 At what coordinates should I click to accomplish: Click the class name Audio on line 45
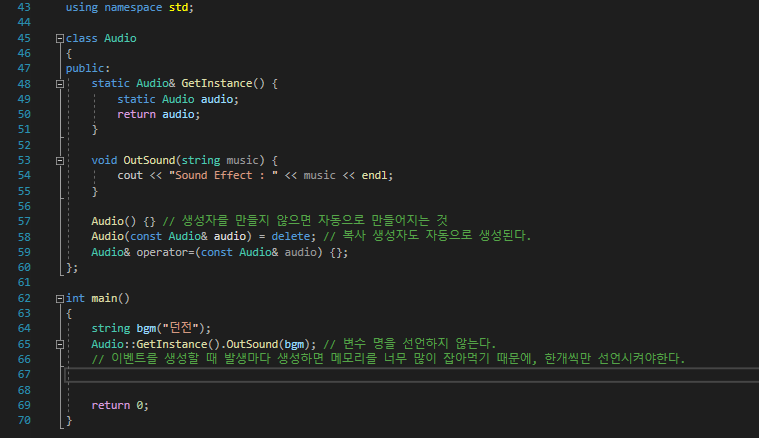[x=120, y=38]
